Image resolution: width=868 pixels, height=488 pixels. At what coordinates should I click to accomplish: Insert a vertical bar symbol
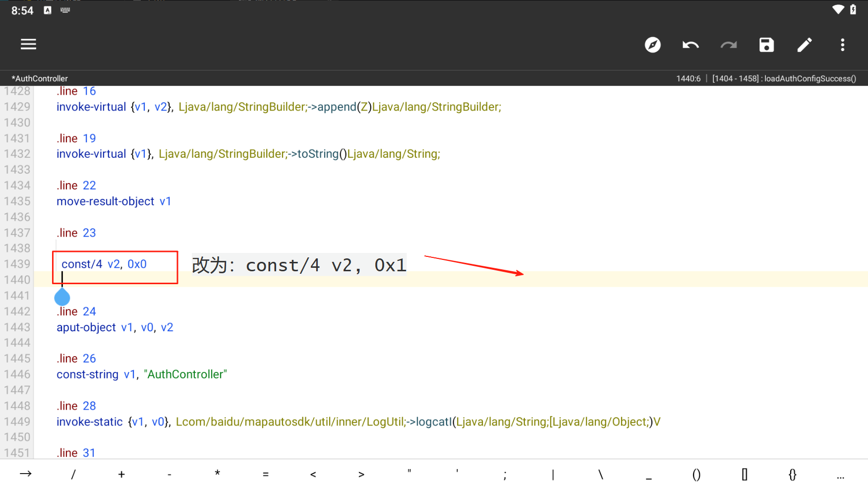[553, 475]
